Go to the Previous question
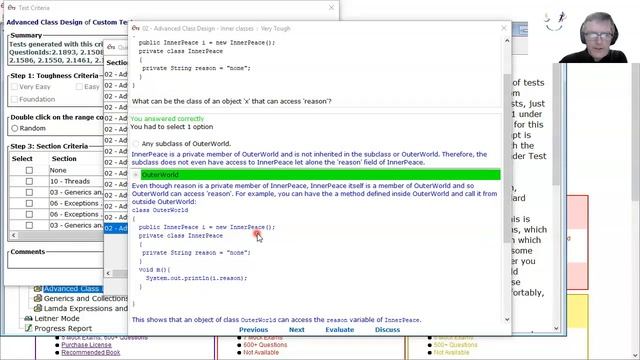The width and height of the screenshot is (640, 360). tap(253, 330)
